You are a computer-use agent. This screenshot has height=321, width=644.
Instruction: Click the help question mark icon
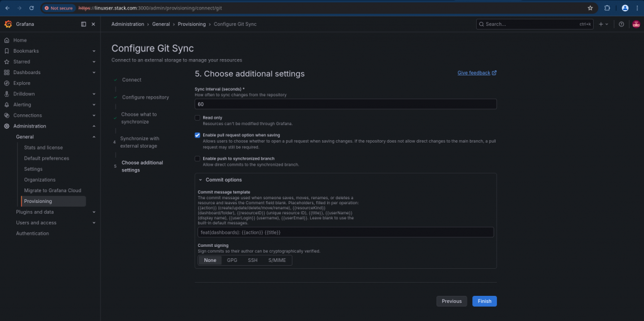[621, 24]
